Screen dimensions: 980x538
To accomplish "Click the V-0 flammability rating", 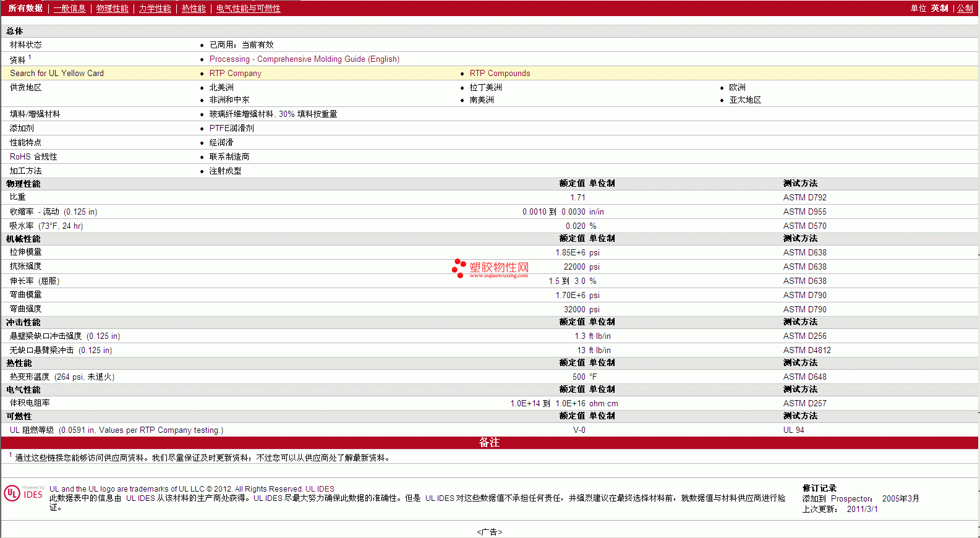I will click(x=579, y=430).
